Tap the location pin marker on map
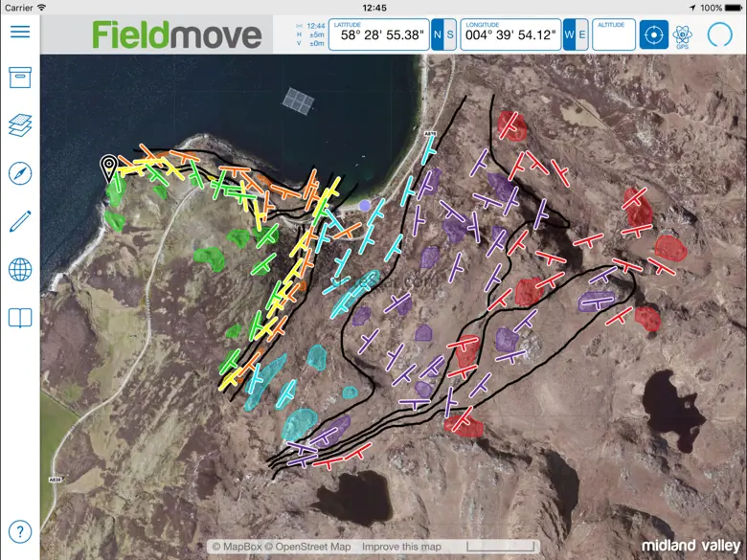The height and width of the screenshot is (560, 747). 110,168
